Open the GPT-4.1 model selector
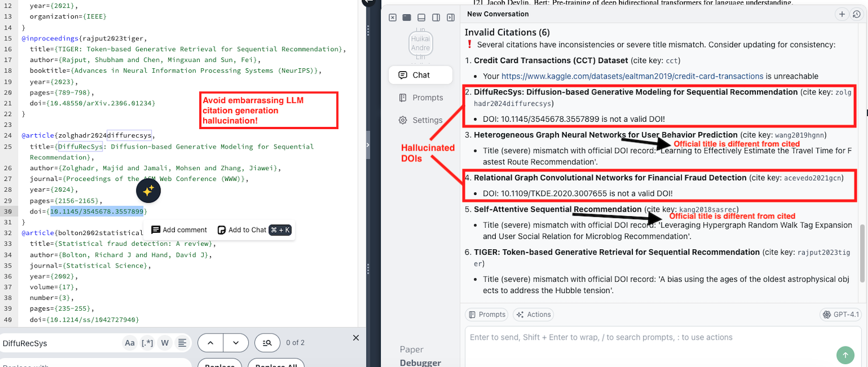The width and height of the screenshot is (868, 367). 841,314
